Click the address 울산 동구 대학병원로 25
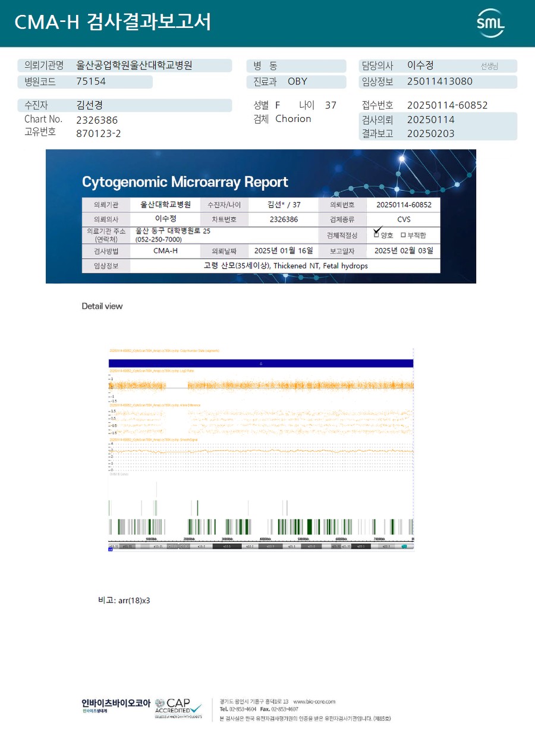 pyautogui.click(x=172, y=231)
